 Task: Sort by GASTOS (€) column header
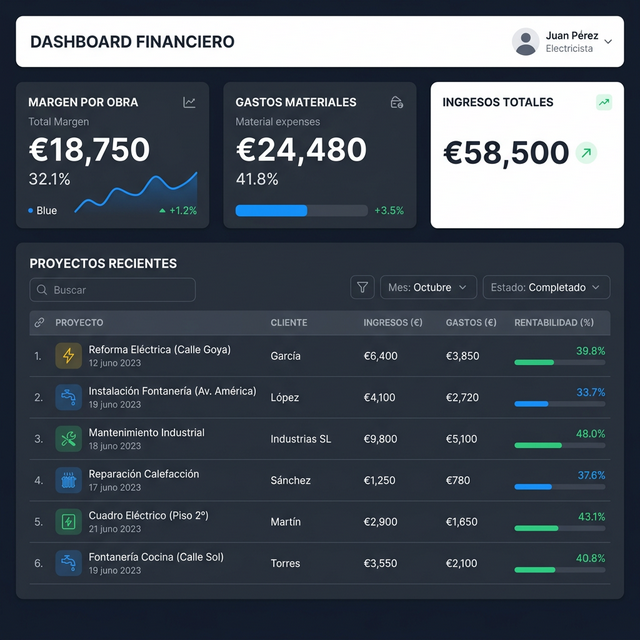pyautogui.click(x=471, y=322)
